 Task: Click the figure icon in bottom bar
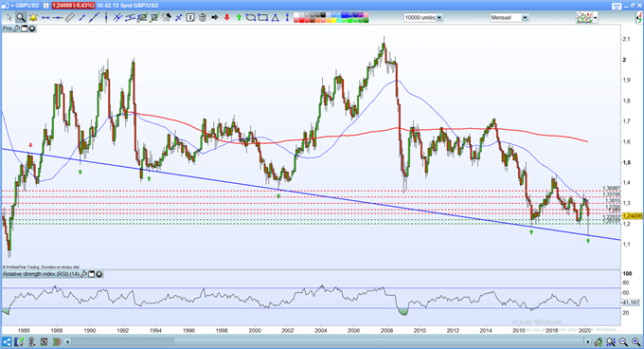click(31, 341)
